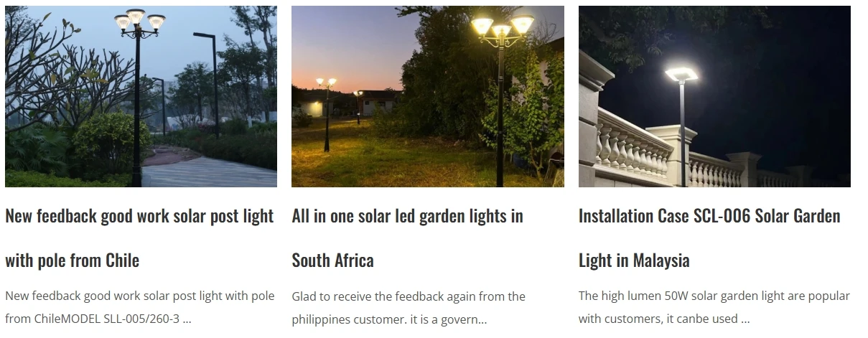This screenshot has height=338, width=868.
Task: Click 'New feedback good work solar post light' heading
Action: point(139,216)
